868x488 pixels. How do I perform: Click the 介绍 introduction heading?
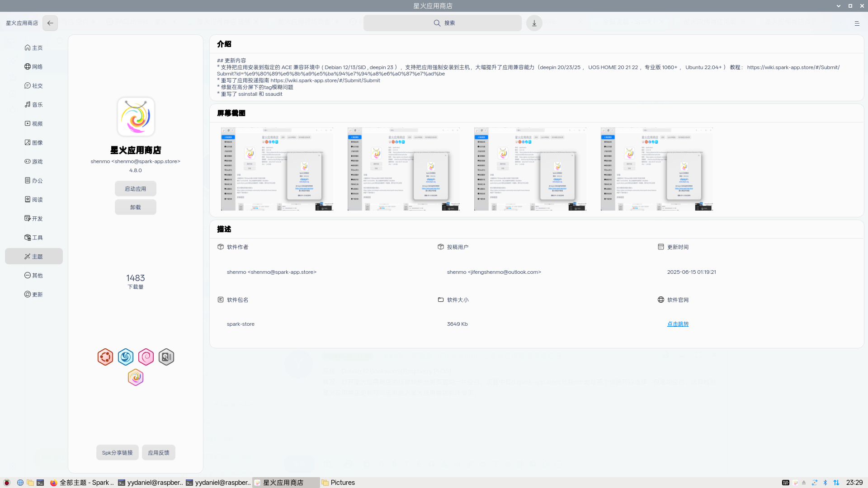(224, 44)
